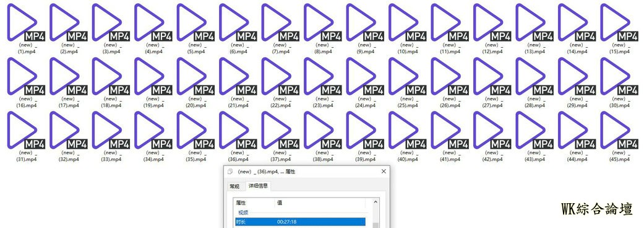Select the (new) _ (36).mp4 video icon

(x=238, y=130)
